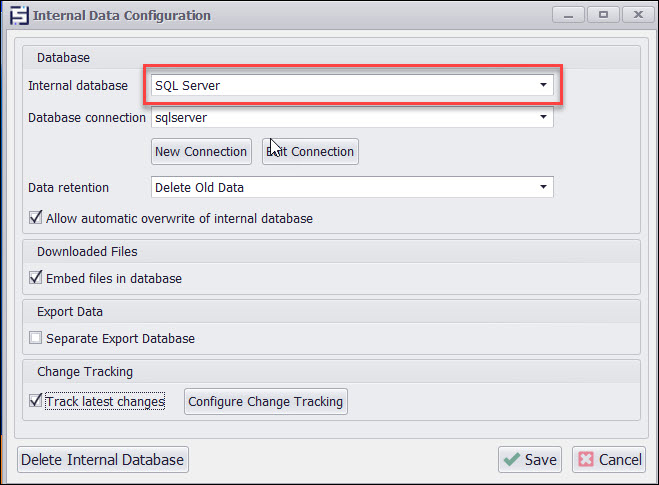659x485 pixels.
Task: Expand the Internal database dropdown arrow
Action: coord(543,86)
